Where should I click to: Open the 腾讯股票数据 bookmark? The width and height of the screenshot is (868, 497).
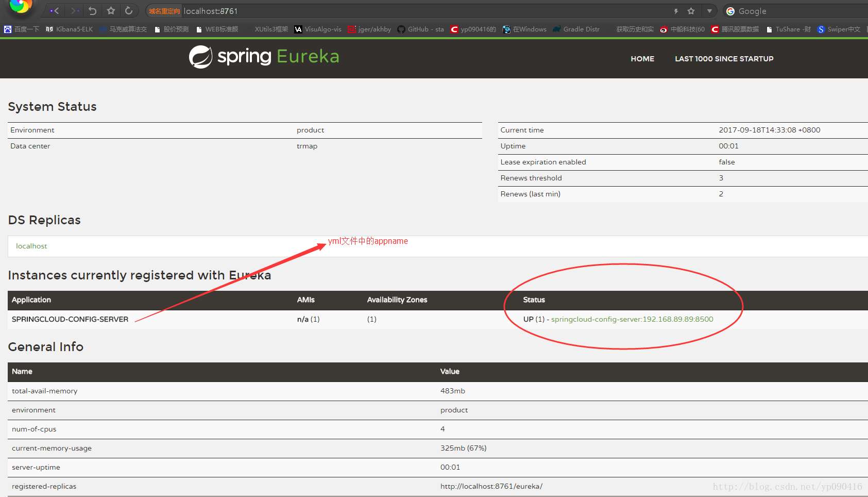735,29
